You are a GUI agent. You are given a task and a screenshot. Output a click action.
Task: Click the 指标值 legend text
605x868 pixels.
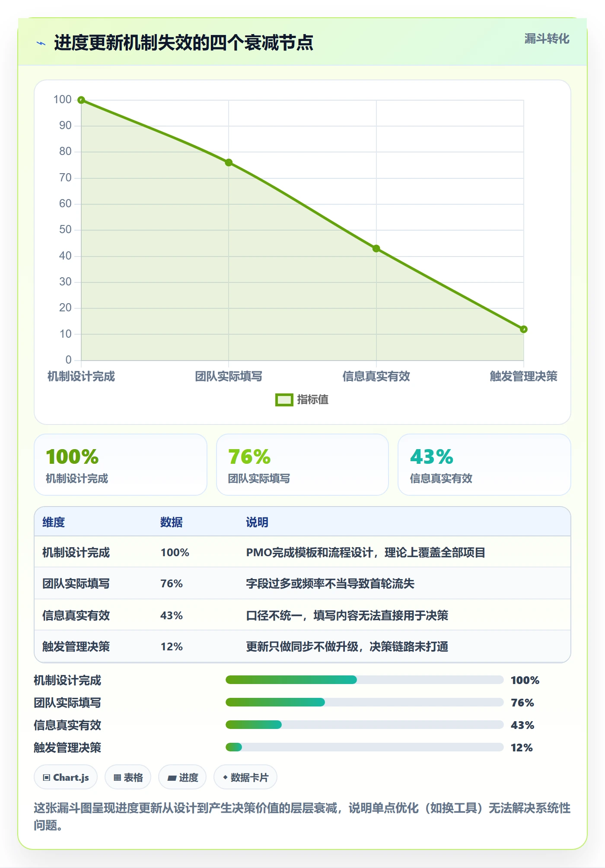(x=312, y=400)
